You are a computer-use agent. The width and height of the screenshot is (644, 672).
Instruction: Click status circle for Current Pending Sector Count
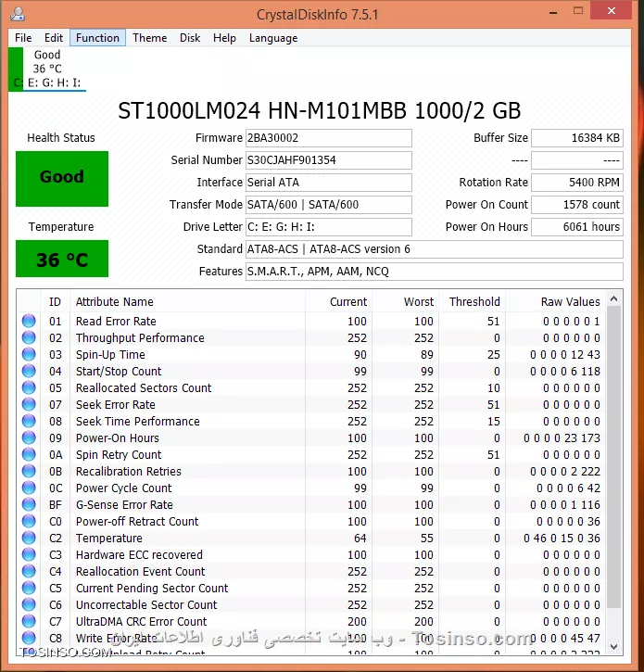(29, 589)
